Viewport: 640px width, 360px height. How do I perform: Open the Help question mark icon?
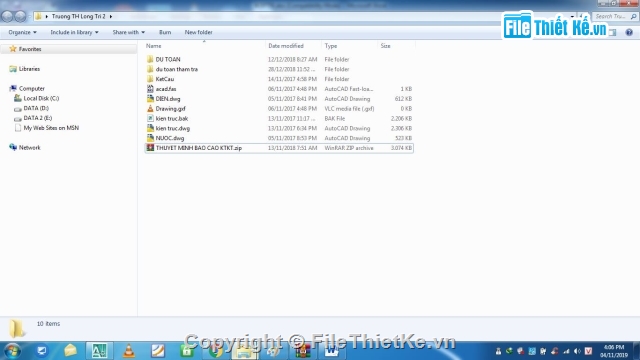pos(629,32)
